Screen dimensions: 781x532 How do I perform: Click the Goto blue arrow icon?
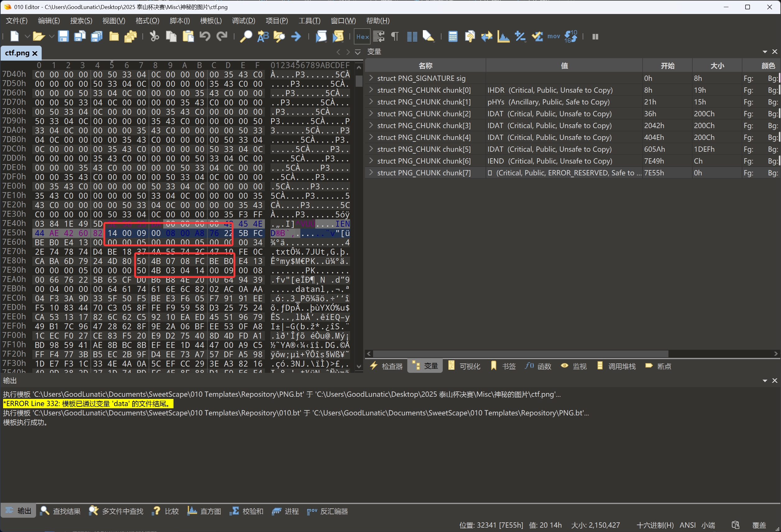296,36
